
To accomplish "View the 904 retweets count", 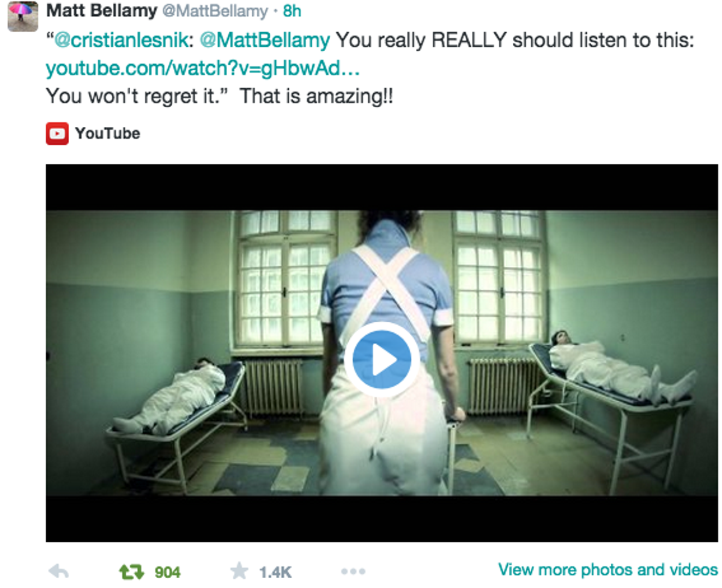I will coord(167,572).
